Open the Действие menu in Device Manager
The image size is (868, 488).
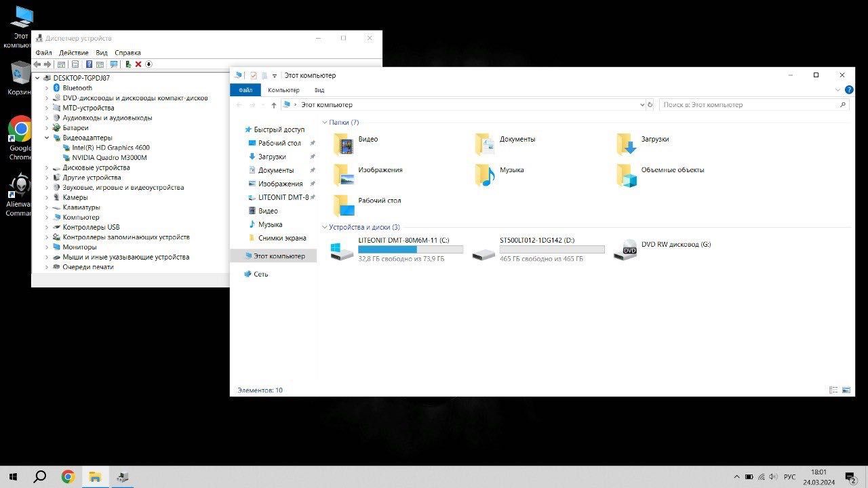coord(73,52)
